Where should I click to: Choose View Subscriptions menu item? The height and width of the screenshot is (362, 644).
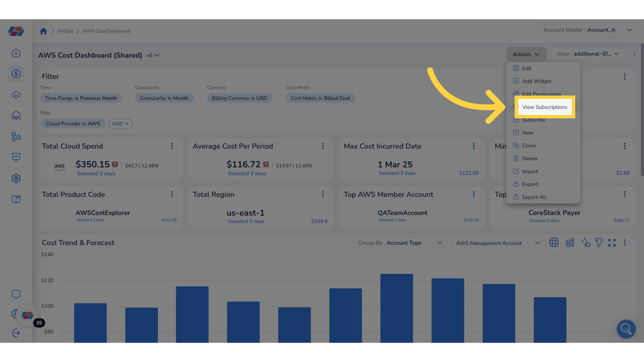[x=545, y=107]
